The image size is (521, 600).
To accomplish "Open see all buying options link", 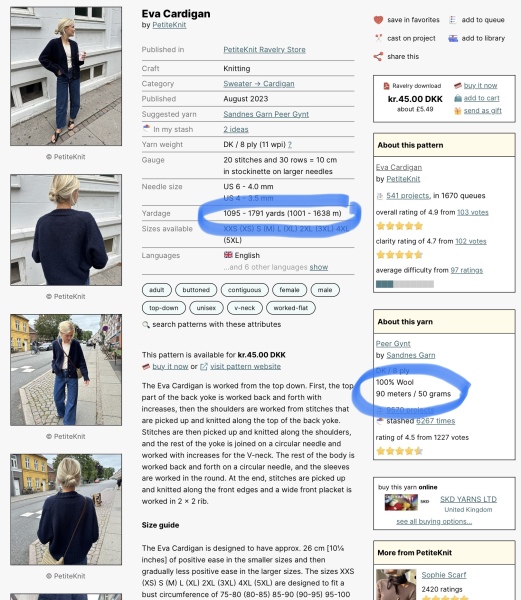I will click(x=434, y=521).
